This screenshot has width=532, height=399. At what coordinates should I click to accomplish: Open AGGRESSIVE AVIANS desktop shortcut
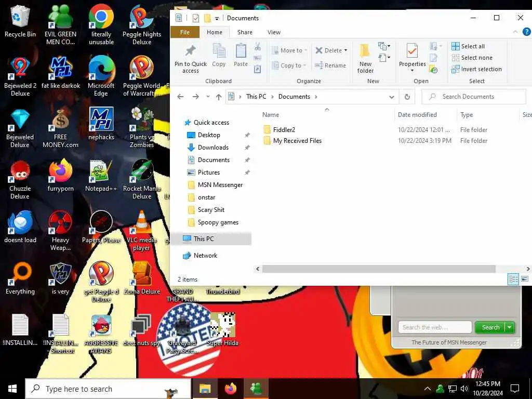101,334
